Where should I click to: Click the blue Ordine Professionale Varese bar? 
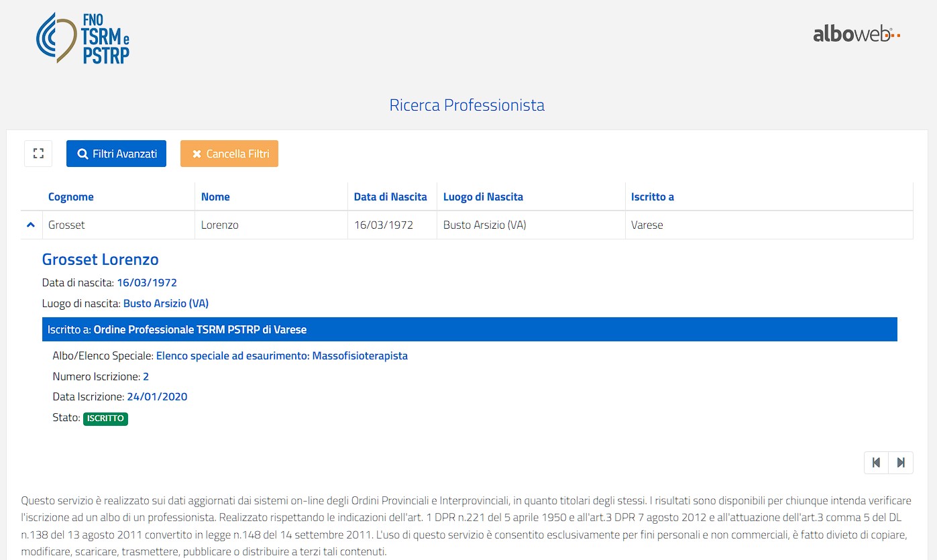[469, 329]
